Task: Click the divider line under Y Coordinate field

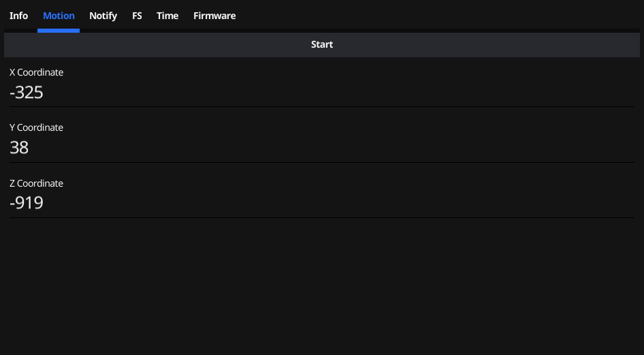Action: [x=322, y=162]
